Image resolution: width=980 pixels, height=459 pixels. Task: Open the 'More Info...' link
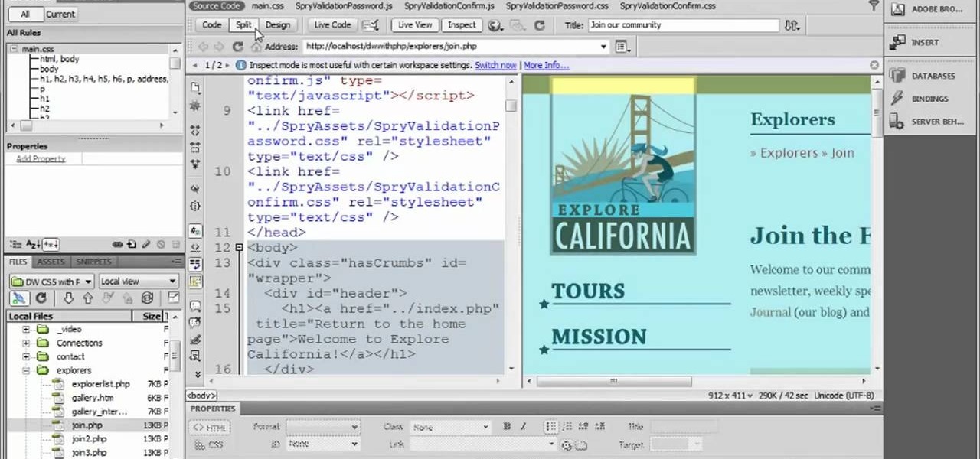click(x=547, y=66)
